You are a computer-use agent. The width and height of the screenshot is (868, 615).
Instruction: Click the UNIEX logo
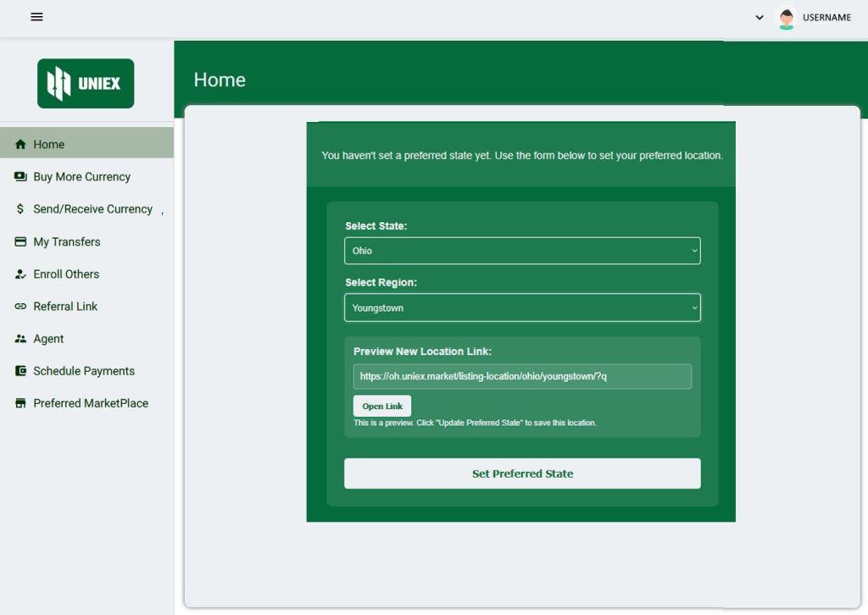(86, 83)
